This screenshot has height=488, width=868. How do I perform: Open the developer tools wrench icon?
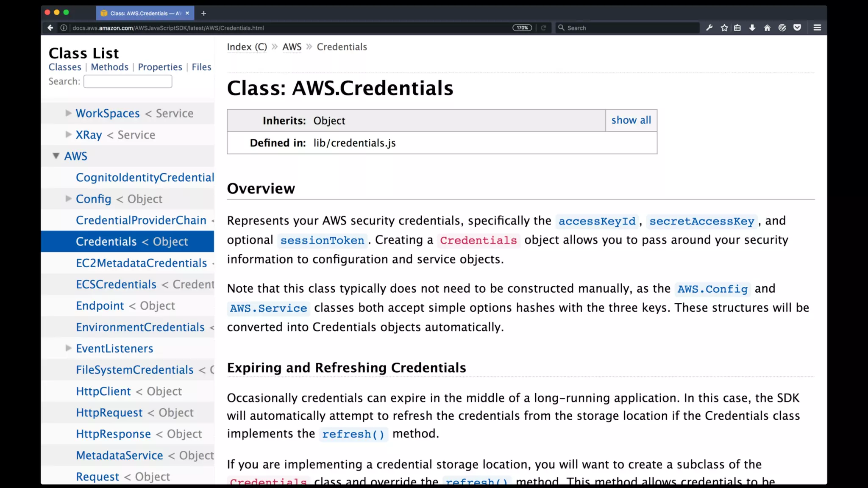(x=709, y=28)
